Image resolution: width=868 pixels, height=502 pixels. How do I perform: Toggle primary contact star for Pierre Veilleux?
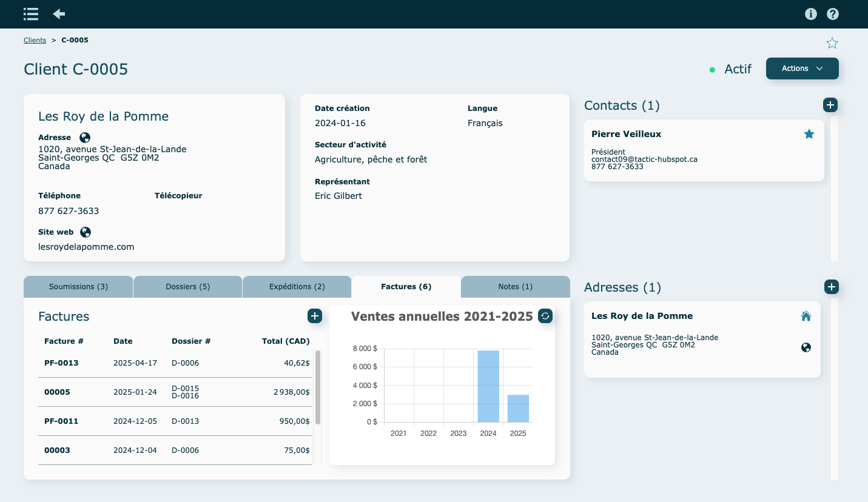point(809,134)
